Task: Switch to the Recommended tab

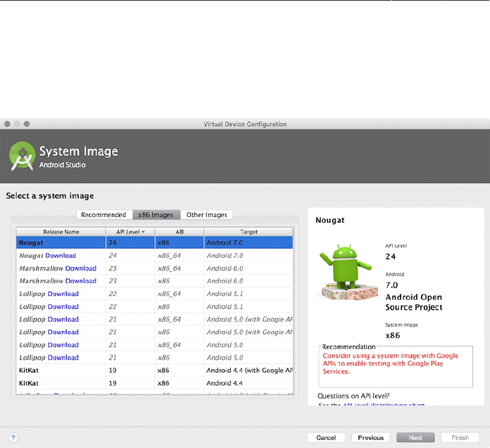Action: [x=103, y=215]
